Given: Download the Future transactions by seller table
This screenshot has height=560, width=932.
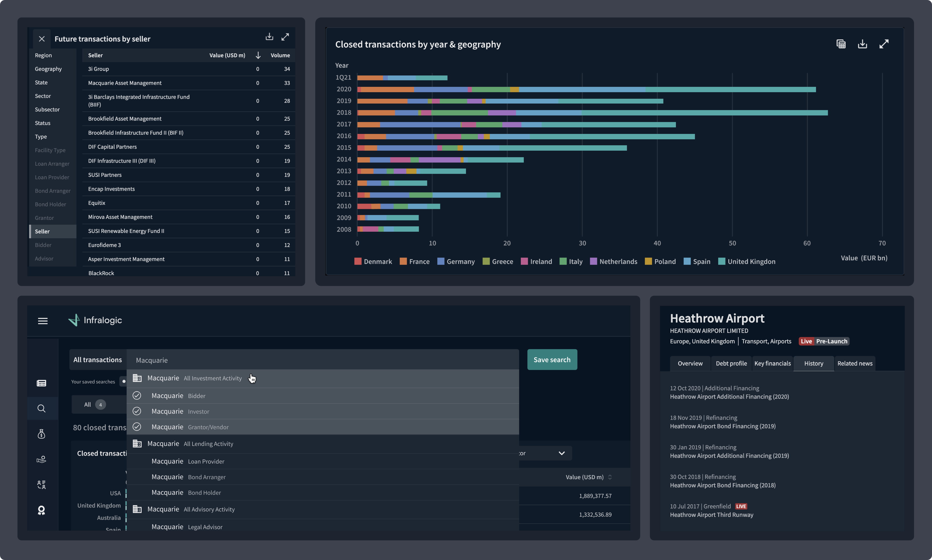Looking at the screenshot, I should 269,37.
